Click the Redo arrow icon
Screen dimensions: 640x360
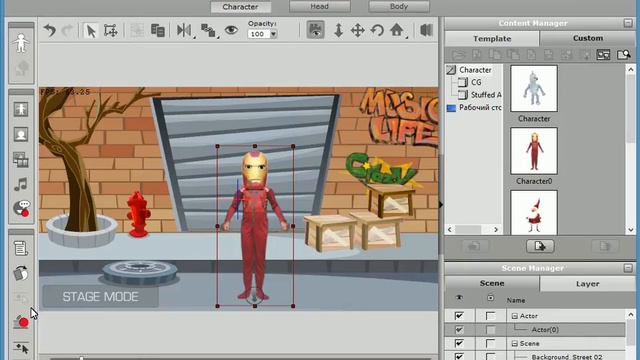click(x=67, y=31)
